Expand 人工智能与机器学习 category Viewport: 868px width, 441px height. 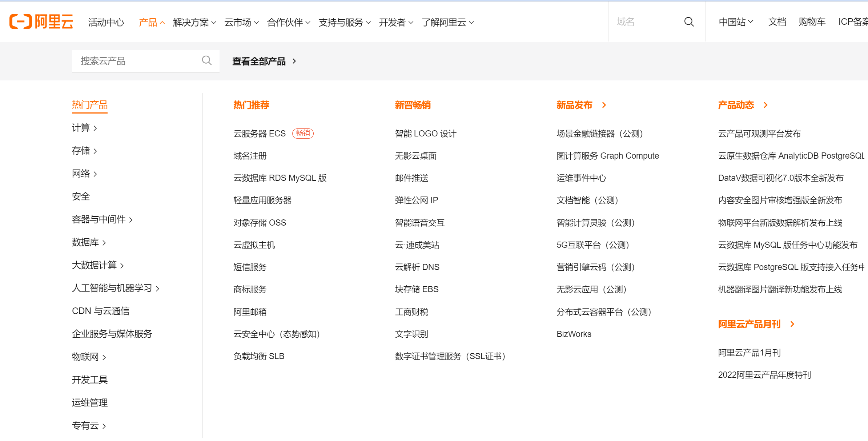point(116,288)
